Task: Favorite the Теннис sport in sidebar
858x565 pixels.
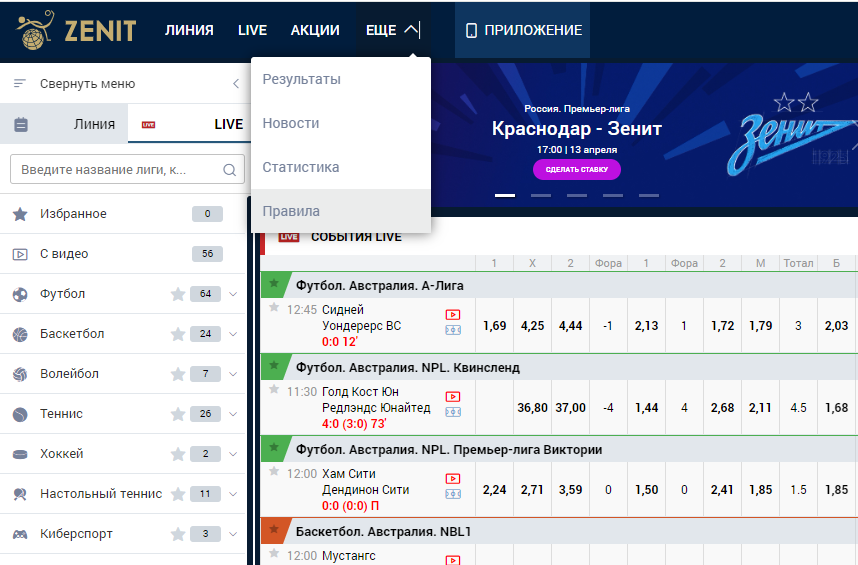Action: point(178,414)
